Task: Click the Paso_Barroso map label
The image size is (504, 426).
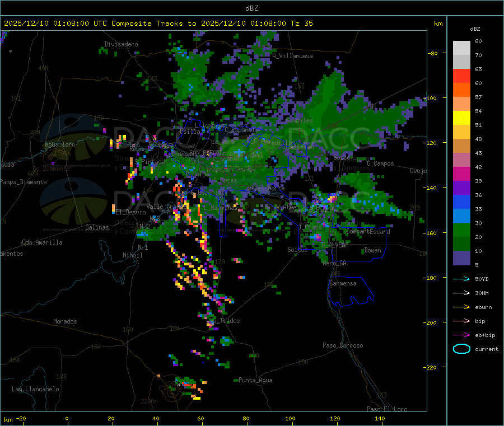Action: [343, 345]
